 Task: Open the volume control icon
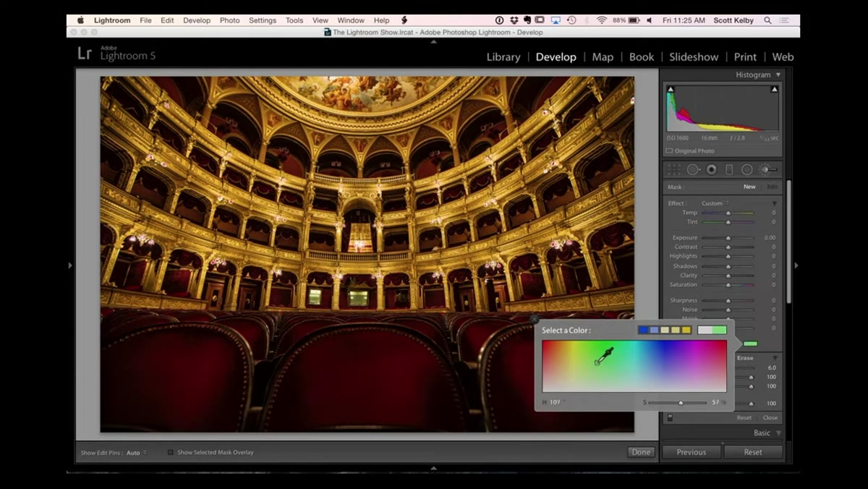649,20
